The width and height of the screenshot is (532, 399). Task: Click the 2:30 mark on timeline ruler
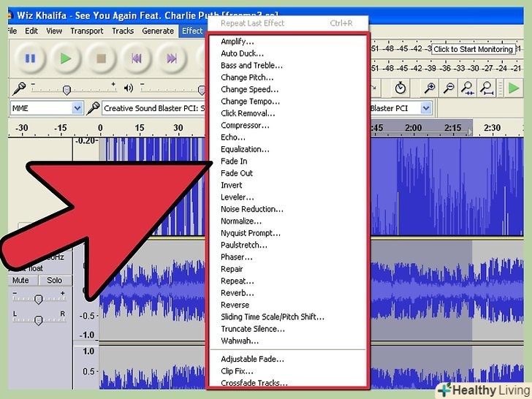point(492,128)
